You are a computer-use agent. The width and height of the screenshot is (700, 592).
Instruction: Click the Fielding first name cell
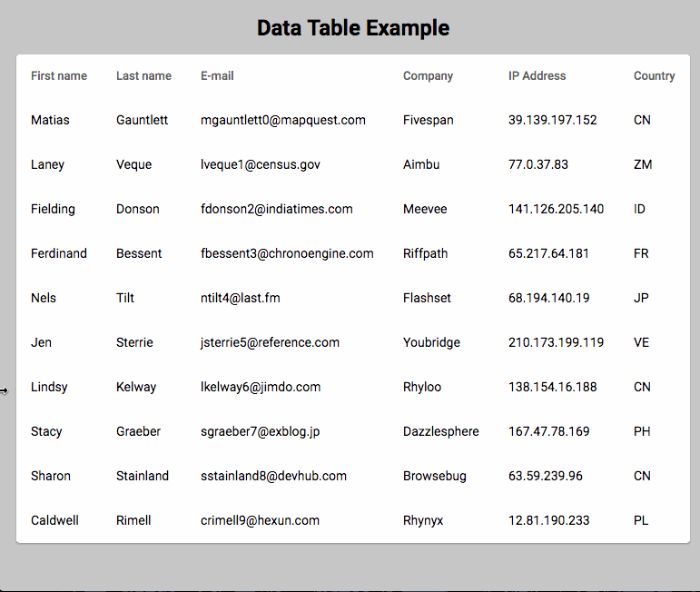[x=54, y=209]
